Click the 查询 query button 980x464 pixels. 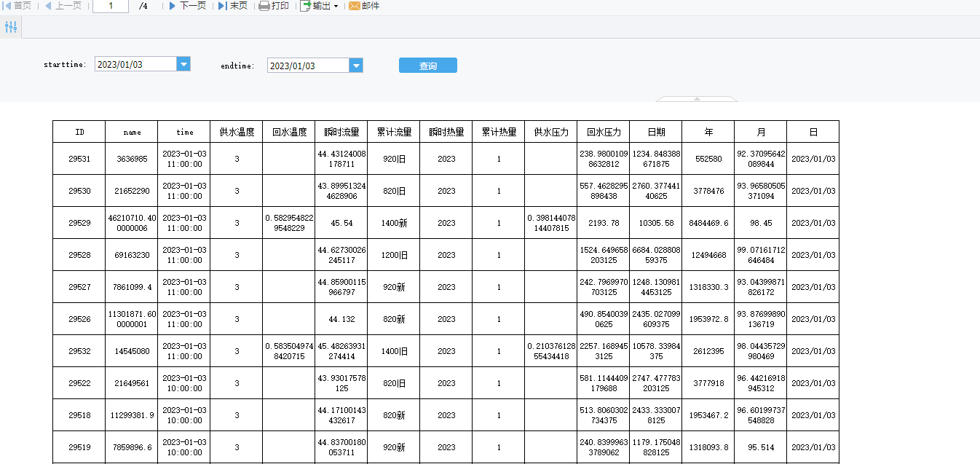[x=427, y=66]
